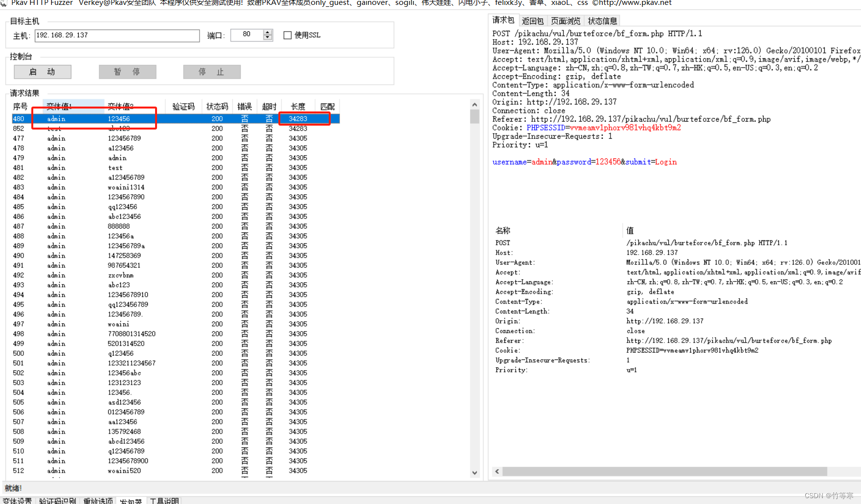The height and width of the screenshot is (504, 861).
Task: Select result row 480 with password 123456
Action: click(175, 119)
